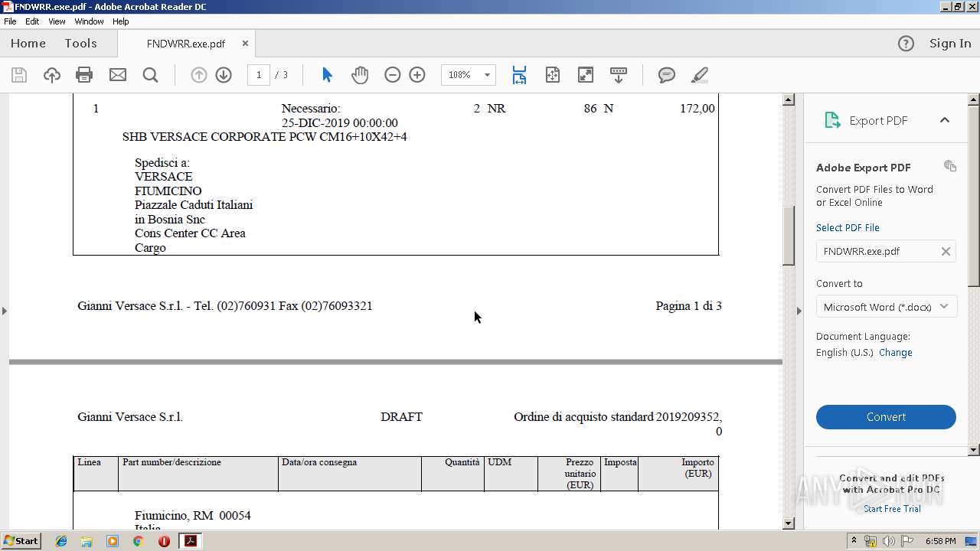Activate the hand pan tool
Image resolution: width=980 pixels, height=551 pixels.
(x=360, y=75)
